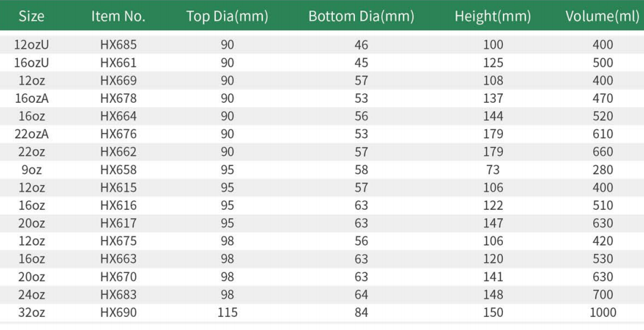The height and width of the screenshot is (330, 644).
Task: Select the HX658 item cell
Action: tap(119, 169)
